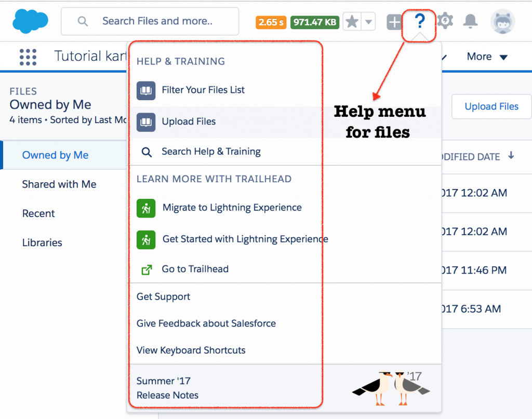Viewport: 532px width, 419px height.
Task: Open Migrate to Lightning Experience trail
Action: point(232,208)
